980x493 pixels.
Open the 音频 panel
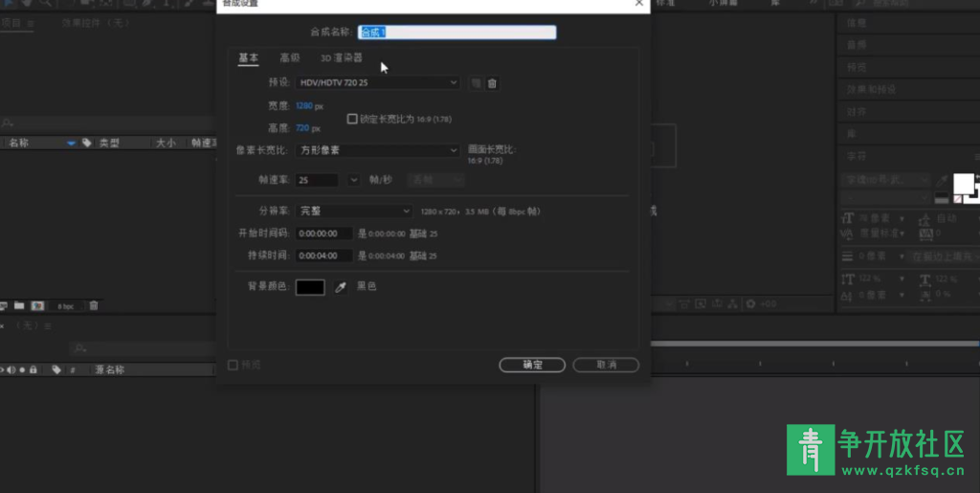[857, 45]
